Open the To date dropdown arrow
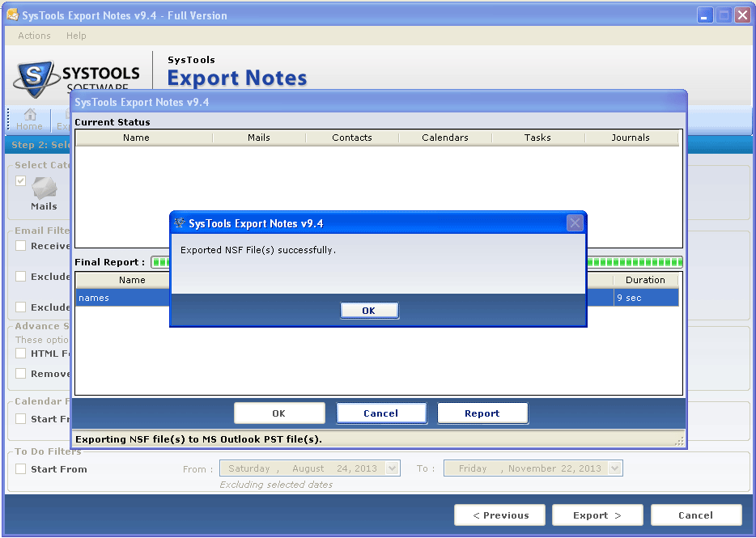 [x=614, y=468]
